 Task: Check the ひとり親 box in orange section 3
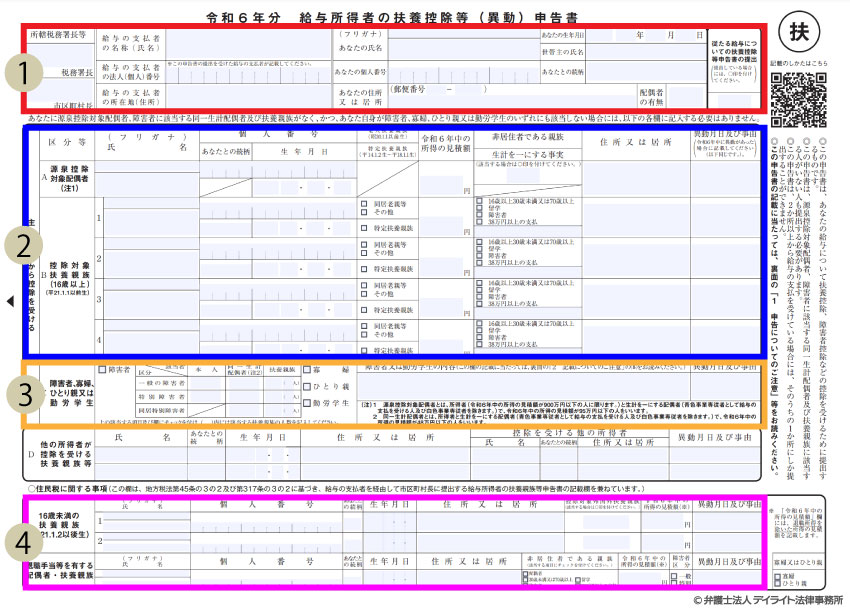[x=307, y=387]
